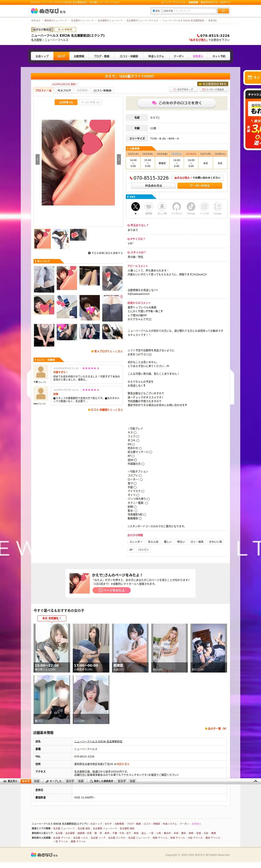This screenshot has height=868, width=261.
Task: Open the あむ(18) recommended card
Action: [x=209, y=648]
